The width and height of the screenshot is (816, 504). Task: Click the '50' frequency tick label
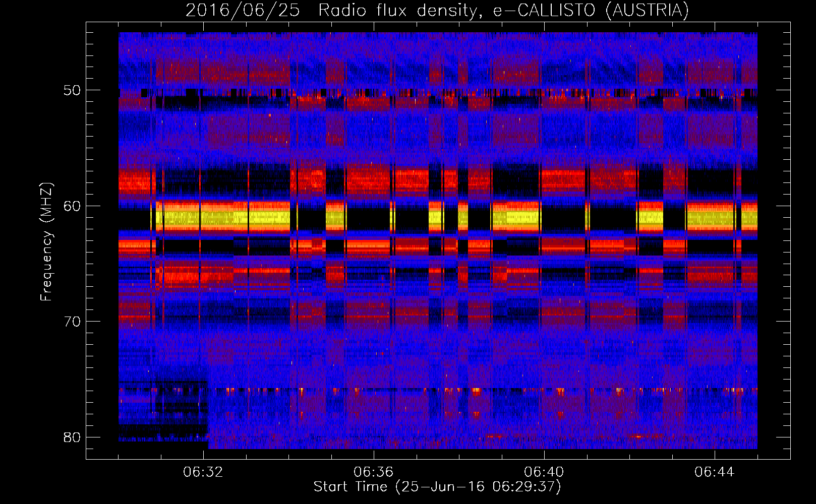(x=72, y=90)
